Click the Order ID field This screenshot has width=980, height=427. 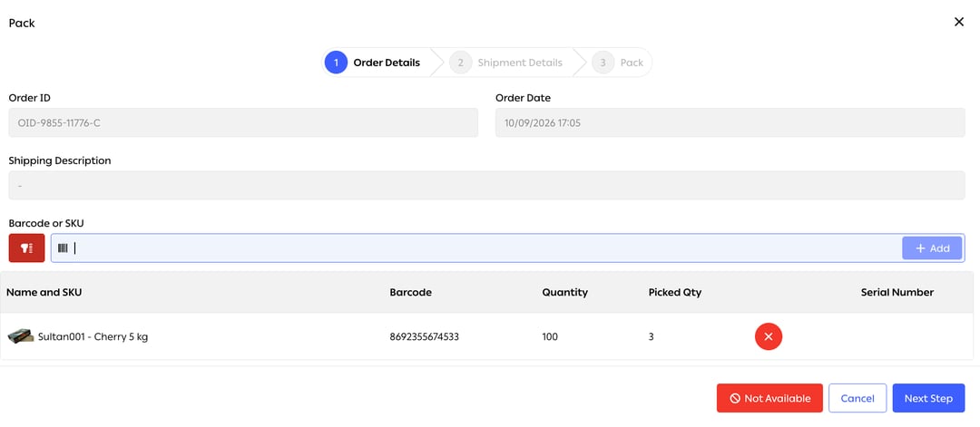[x=243, y=123]
